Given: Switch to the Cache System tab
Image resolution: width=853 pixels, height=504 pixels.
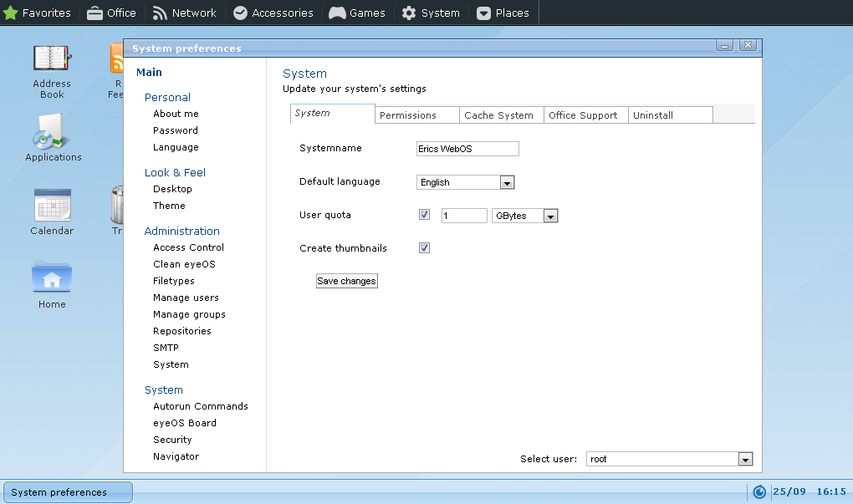Looking at the screenshot, I should click(502, 115).
